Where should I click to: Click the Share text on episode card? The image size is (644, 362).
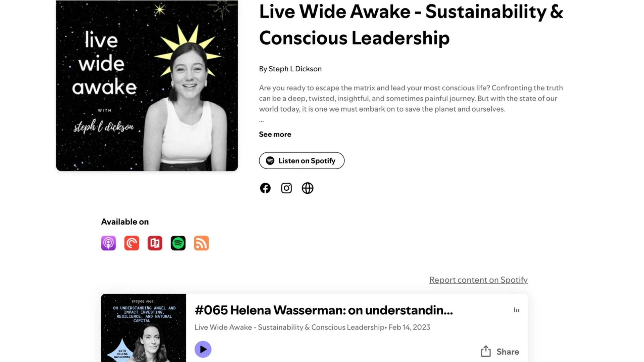click(x=507, y=352)
